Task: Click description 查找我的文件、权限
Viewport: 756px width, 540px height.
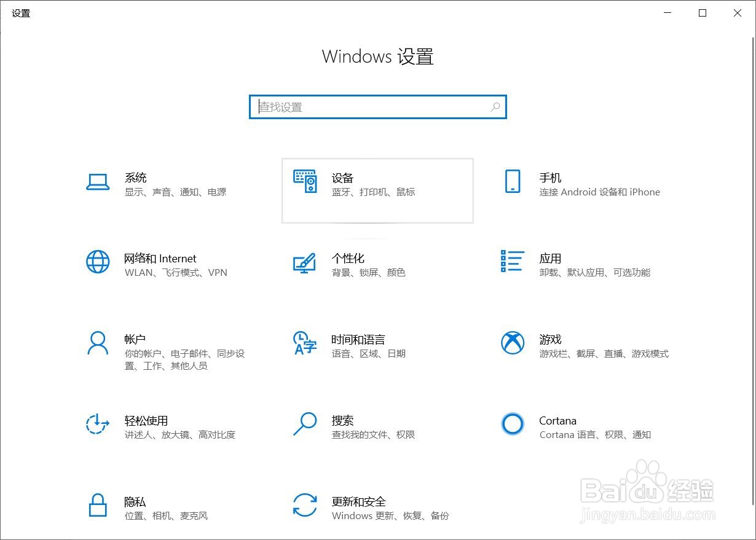Action: tap(374, 435)
